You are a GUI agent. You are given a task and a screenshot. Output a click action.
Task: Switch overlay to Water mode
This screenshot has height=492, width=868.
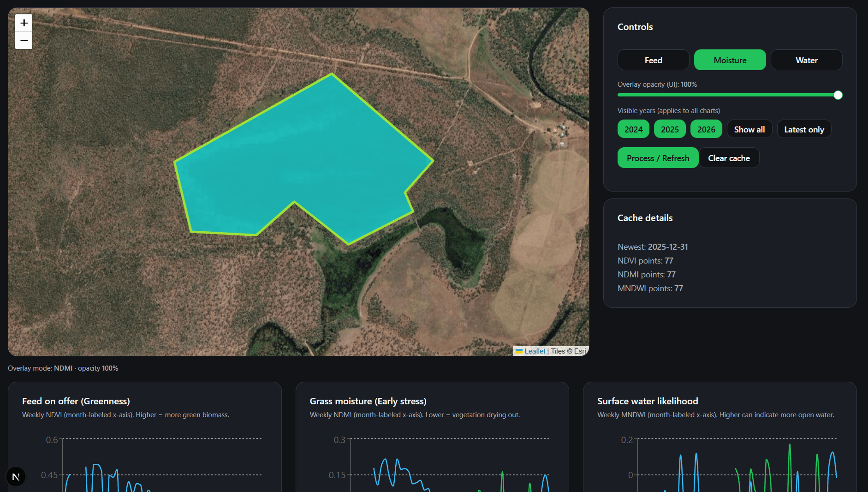(806, 60)
